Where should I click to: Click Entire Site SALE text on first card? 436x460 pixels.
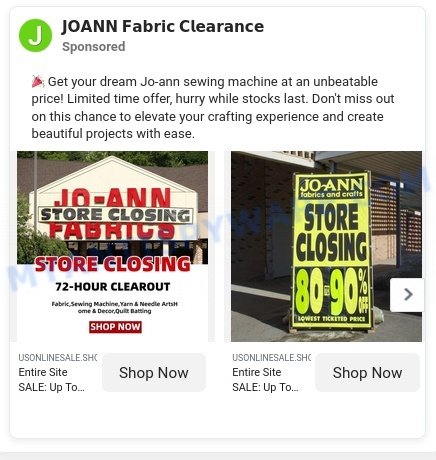[x=52, y=380]
